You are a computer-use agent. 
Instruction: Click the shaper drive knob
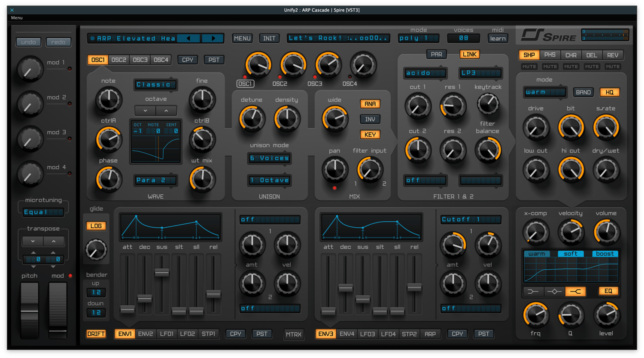tap(536, 127)
